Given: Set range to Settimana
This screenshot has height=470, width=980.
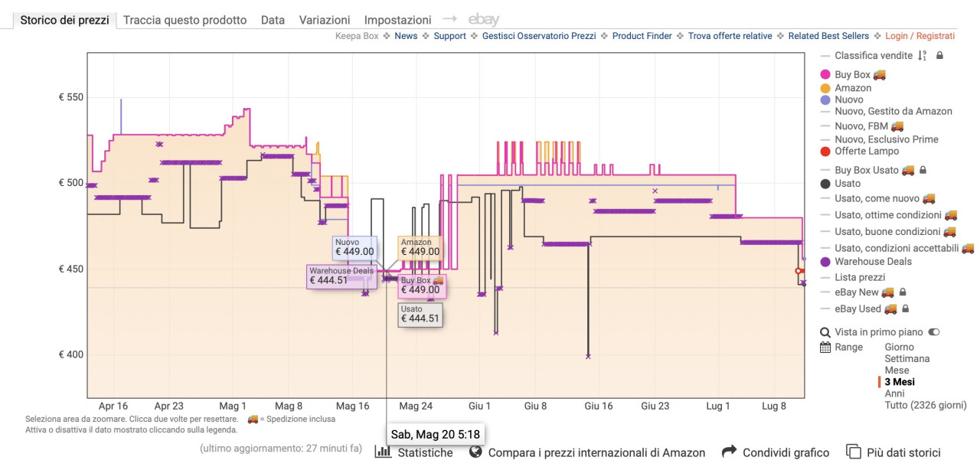Looking at the screenshot, I should [907, 358].
